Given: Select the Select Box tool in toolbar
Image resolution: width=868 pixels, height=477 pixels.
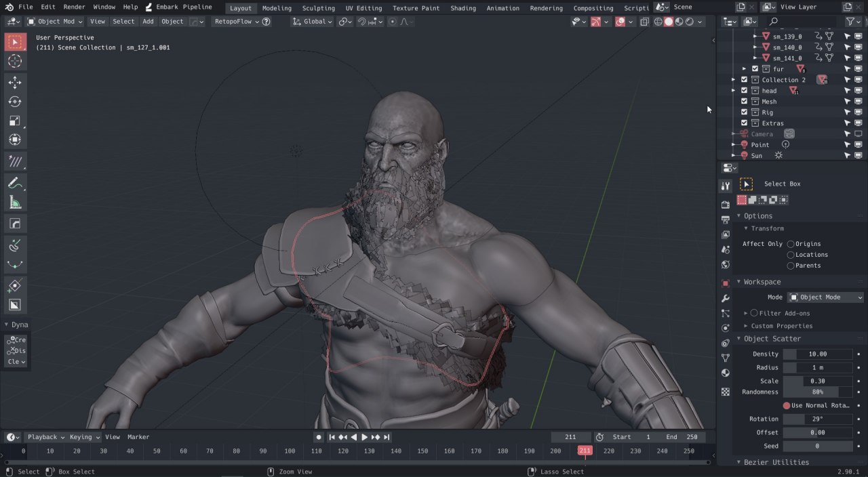Looking at the screenshot, I should [x=15, y=42].
